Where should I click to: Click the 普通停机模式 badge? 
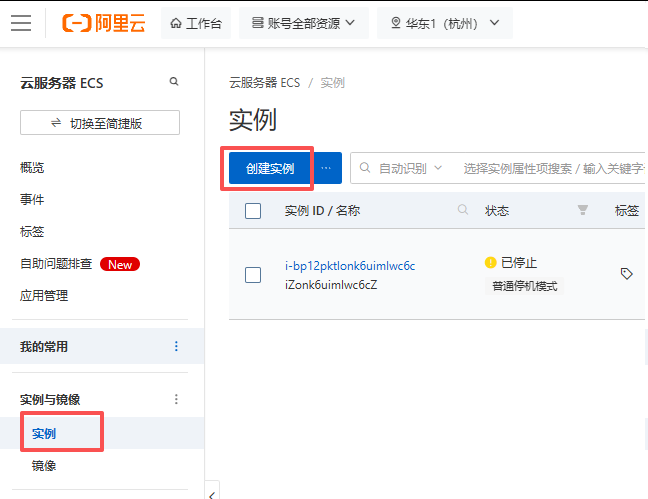[x=524, y=286]
